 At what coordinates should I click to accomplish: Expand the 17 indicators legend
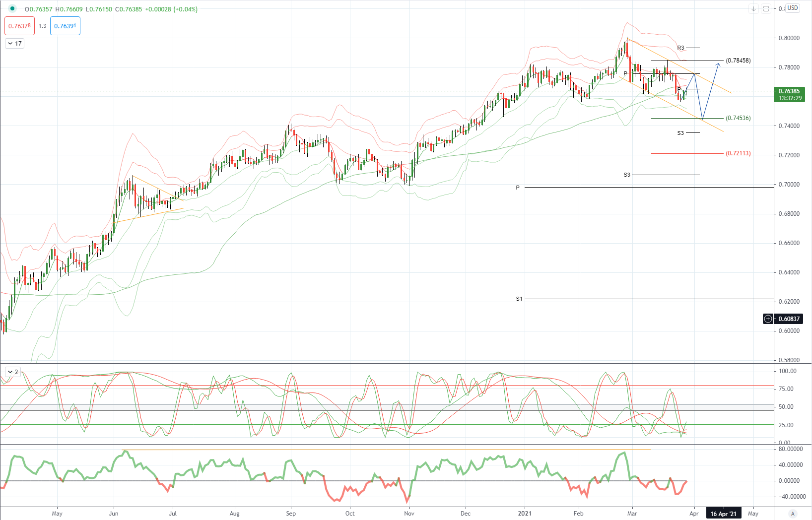(x=14, y=44)
